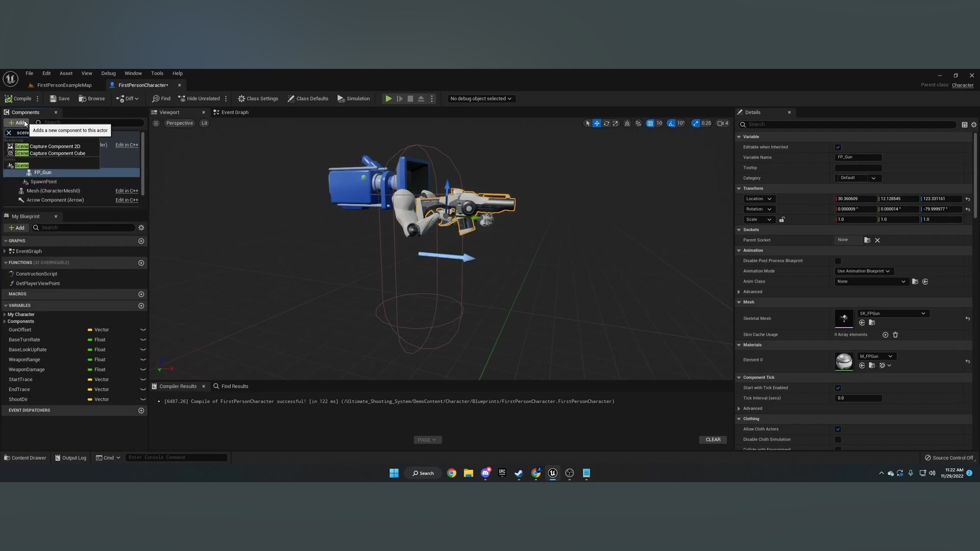980x551 pixels.
Task: Activate the scale gizmo tool
Action: pos(616,123)
